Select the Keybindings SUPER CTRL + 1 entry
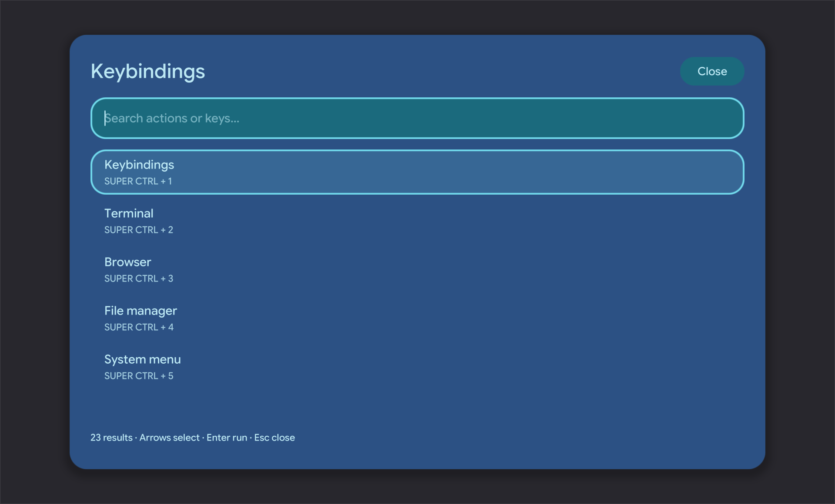The height and width of the screenshot is (504, 835). click(417, 172)
